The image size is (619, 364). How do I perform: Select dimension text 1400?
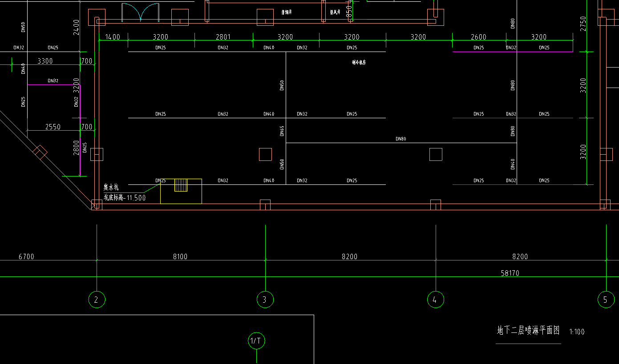pos(112,37)
